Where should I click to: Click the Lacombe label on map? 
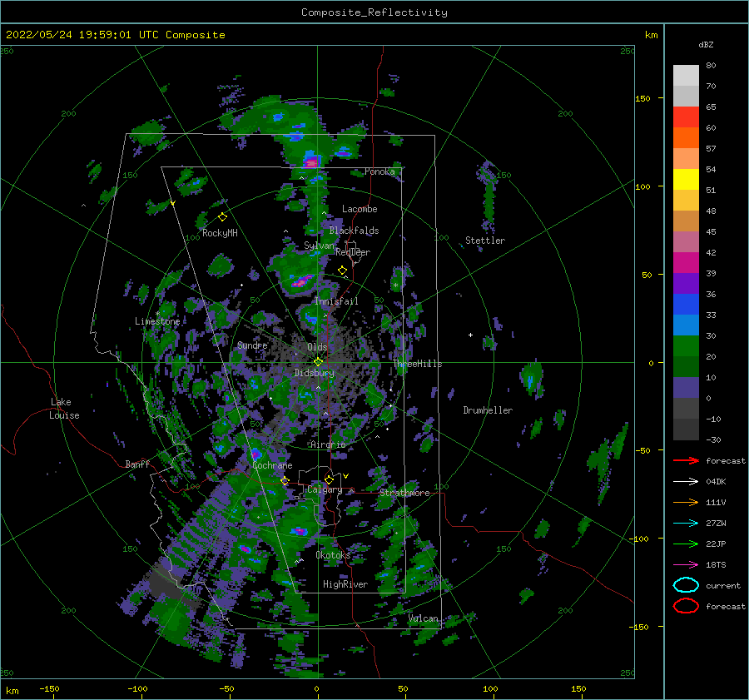pos(360,209)
